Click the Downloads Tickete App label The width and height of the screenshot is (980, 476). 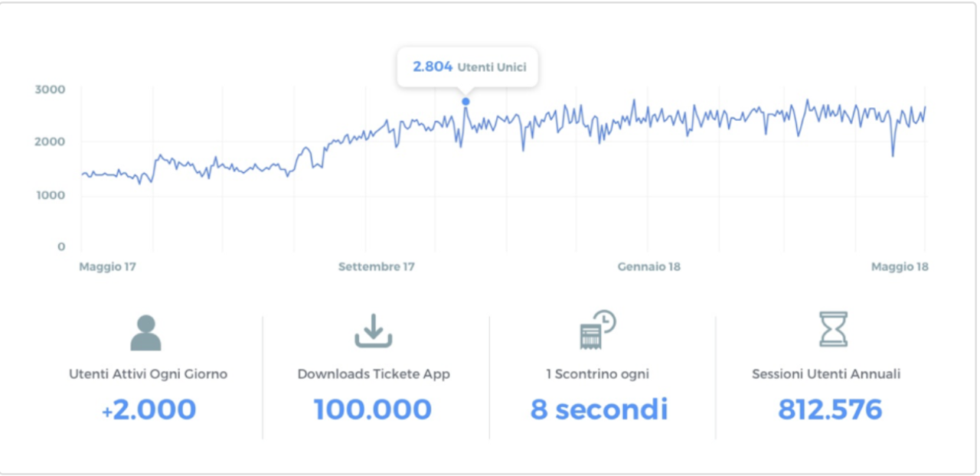[374, 374]
